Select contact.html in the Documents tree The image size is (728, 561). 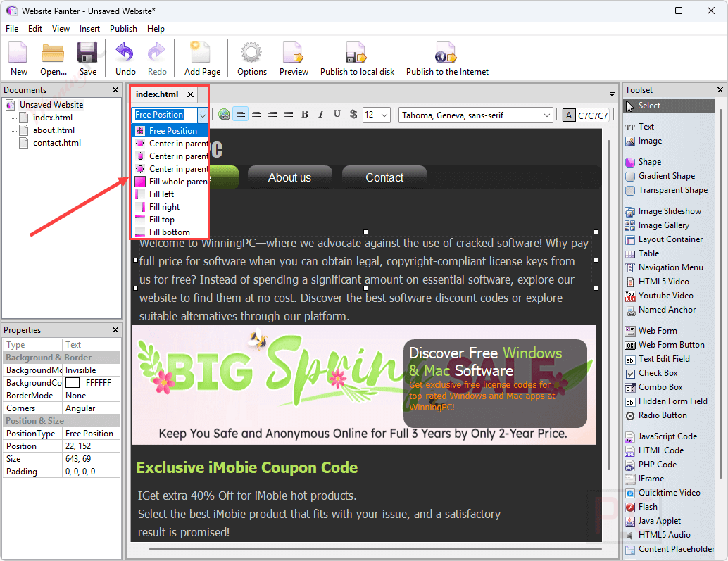[x=56, y=143]
